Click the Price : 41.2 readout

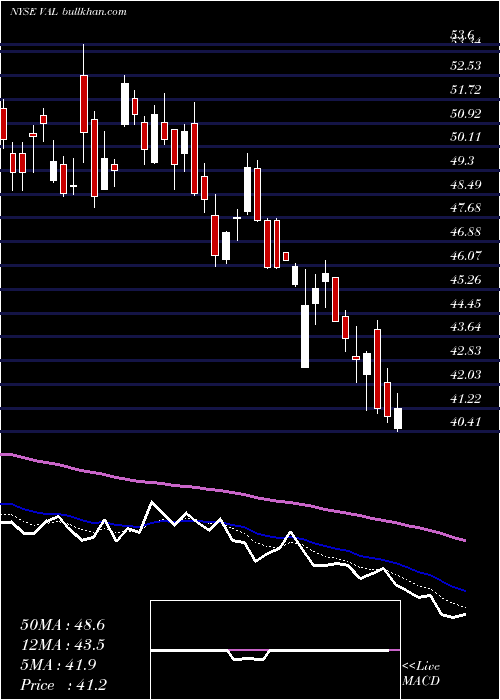click(63, 685)
